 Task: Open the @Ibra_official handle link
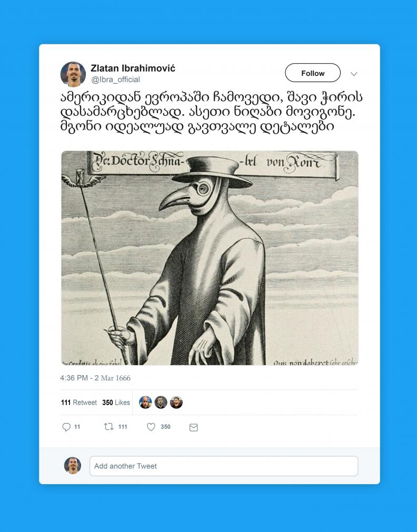(x=115, y=80)
